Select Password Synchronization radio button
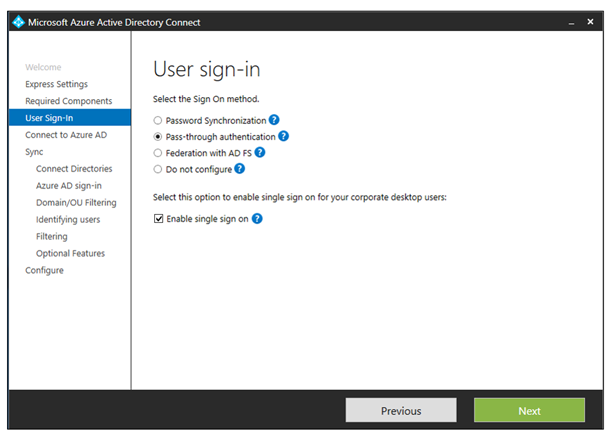The height and width of the screenshot is (436, 615). pos(158,120)
